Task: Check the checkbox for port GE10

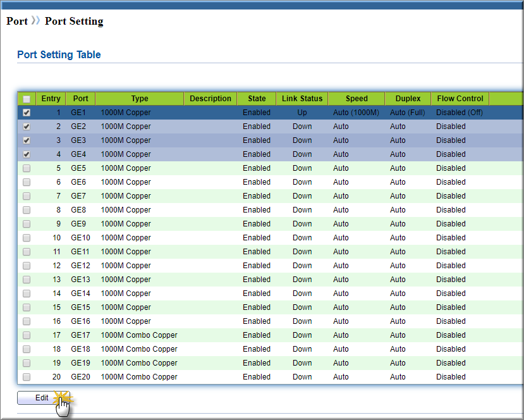Action: coord(27,238)
